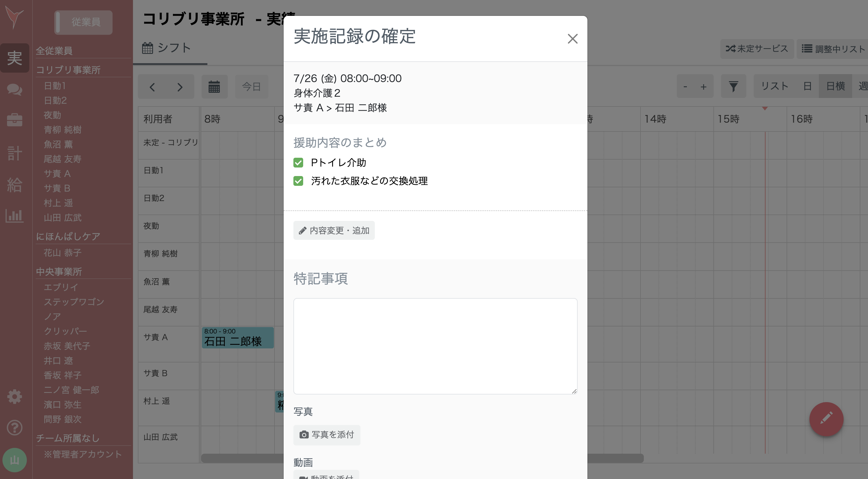Select the briefcase icon in the left sidebar
Viewport: 868px width, 479px height.
point(15,120)
